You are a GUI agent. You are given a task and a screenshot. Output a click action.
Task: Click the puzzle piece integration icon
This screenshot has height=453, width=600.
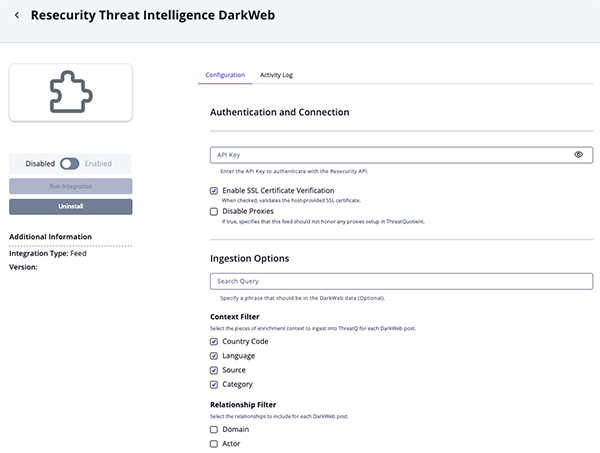[70, 92]
